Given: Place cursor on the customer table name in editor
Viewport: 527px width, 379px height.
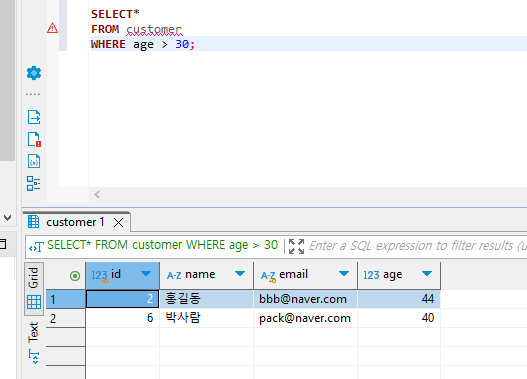Looking at the screenshot, I should pyautogui.click(x=154, y=30).
